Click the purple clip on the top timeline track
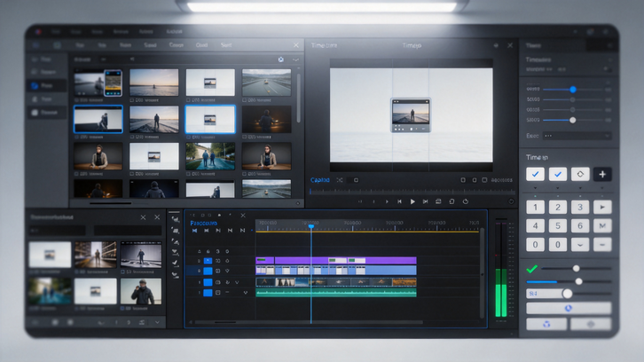This screenshot has height=362, width=644. (336, 261)
